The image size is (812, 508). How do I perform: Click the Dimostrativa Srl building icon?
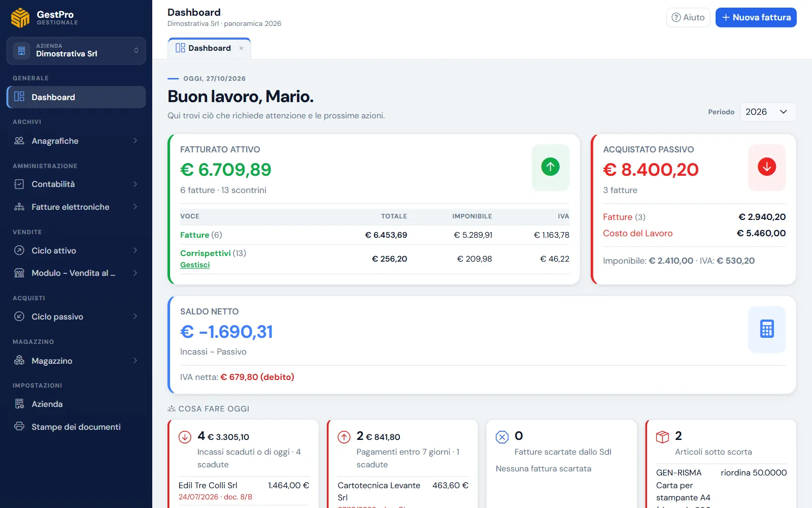tap(21, 51)
